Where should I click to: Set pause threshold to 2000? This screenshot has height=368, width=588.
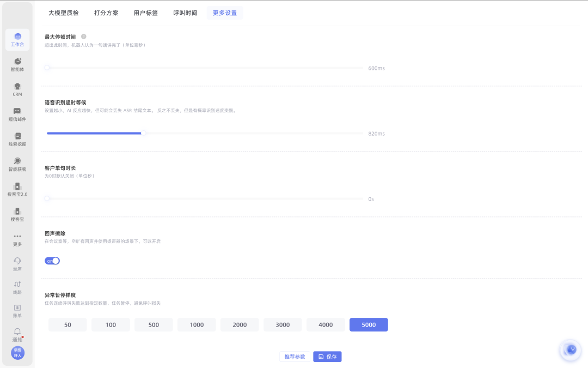coord(240,325)
